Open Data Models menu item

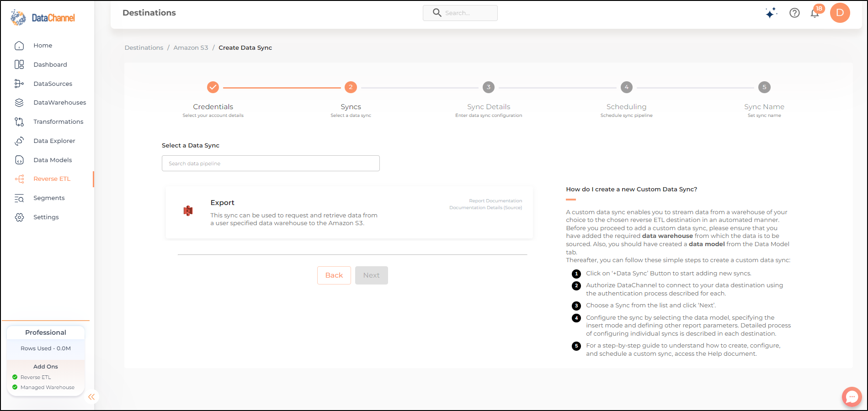[x=53, y=160]
